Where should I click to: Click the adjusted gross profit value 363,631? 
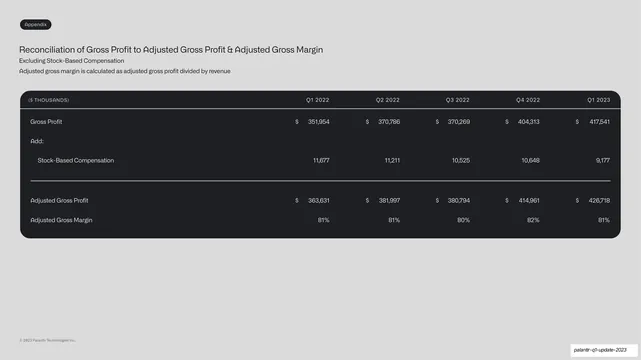(318, 201)
